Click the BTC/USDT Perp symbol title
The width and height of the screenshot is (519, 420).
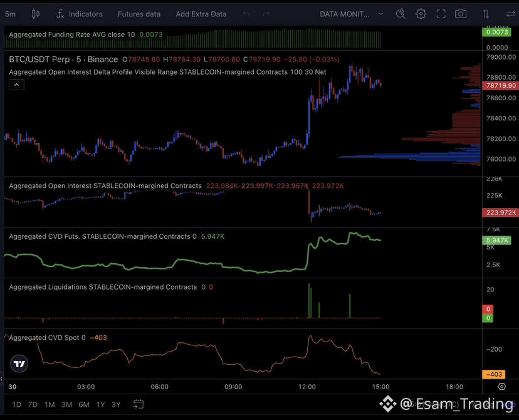(63, 60)
